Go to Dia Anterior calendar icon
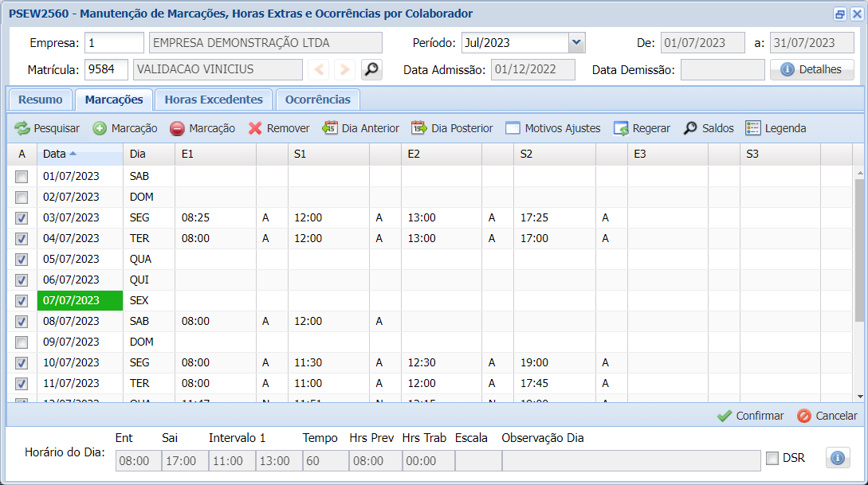 [330, 128]
